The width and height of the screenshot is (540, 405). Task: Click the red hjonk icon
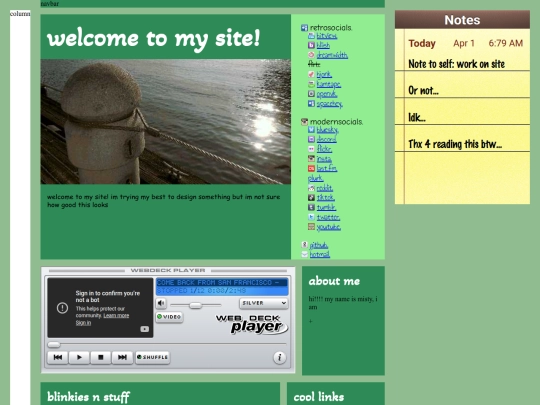tap(311, 74)
